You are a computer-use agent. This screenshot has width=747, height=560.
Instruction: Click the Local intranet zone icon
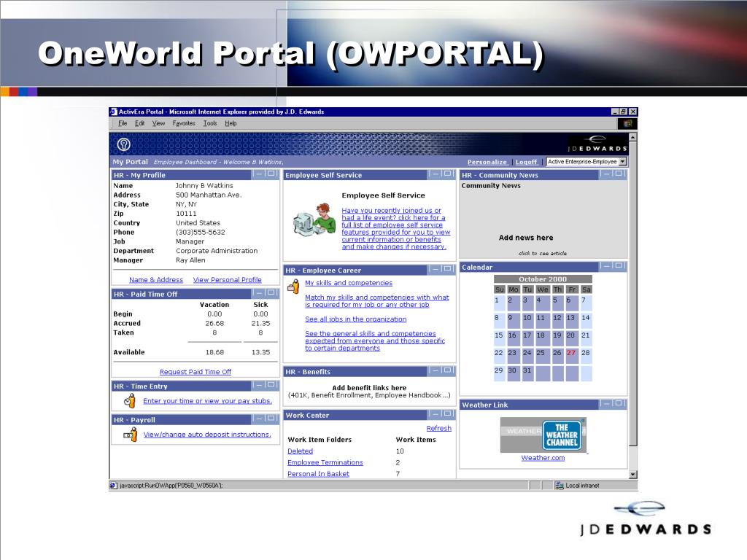click(x=560, y=485)
